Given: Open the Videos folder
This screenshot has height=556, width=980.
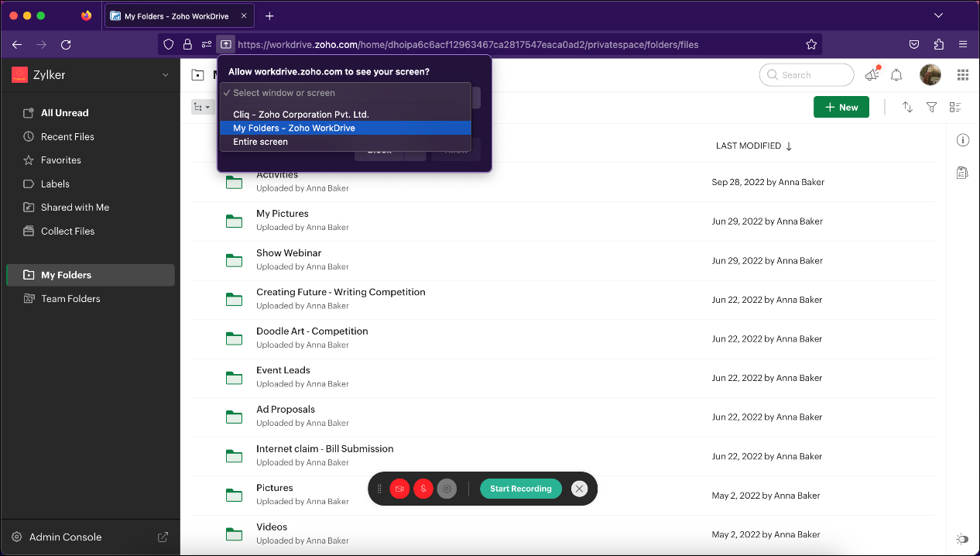Looking at the screenshot, I should [x=272, y=527].
